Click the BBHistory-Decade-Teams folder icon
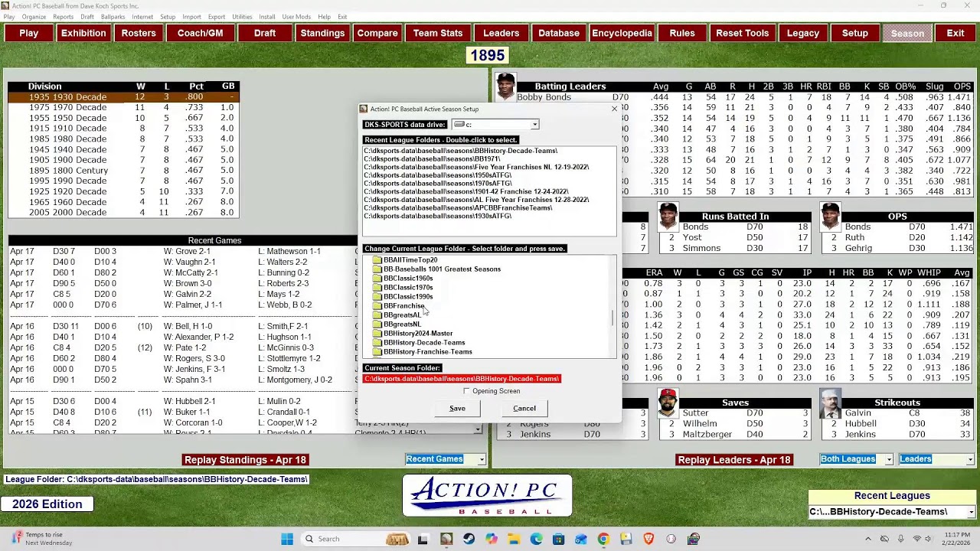This screenshot has width=980, height=551. tap(377, 343)
